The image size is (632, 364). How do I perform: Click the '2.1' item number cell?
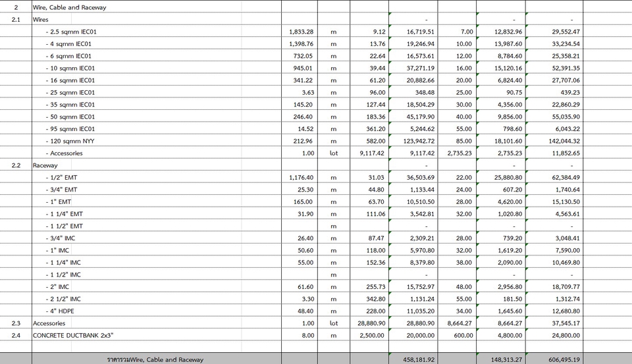point(16,20)
